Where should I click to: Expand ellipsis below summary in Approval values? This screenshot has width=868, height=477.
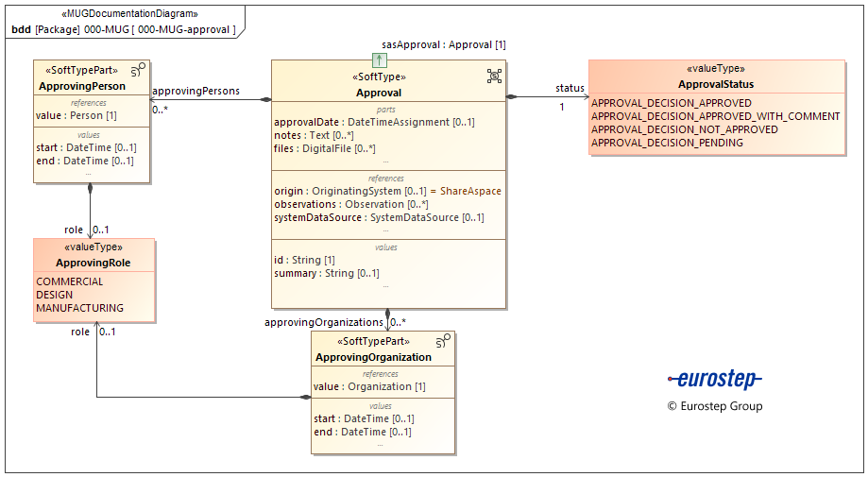385,285
